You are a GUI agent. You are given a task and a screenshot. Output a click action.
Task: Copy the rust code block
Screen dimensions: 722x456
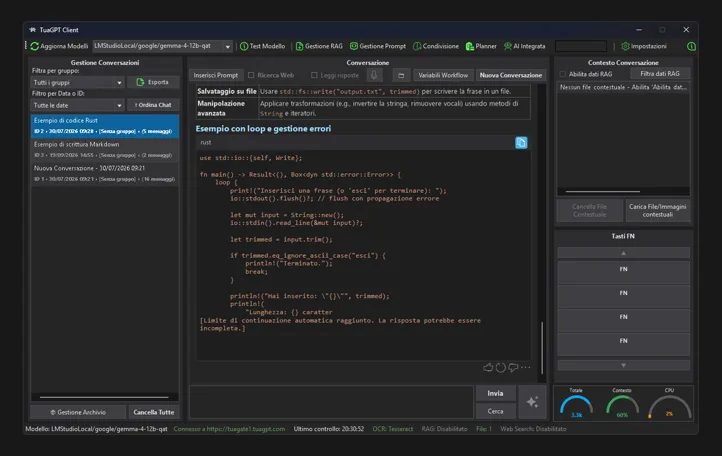point(521,143)
